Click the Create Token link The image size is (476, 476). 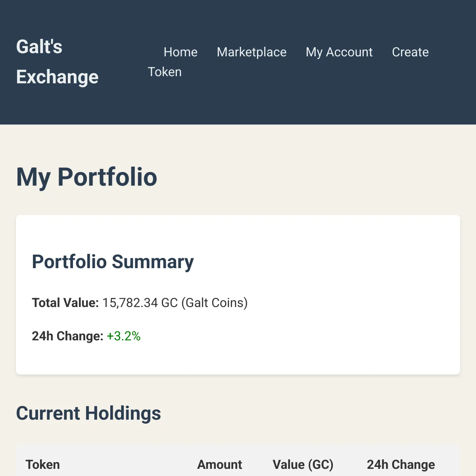pyautogui.click(x=410, y=52)
